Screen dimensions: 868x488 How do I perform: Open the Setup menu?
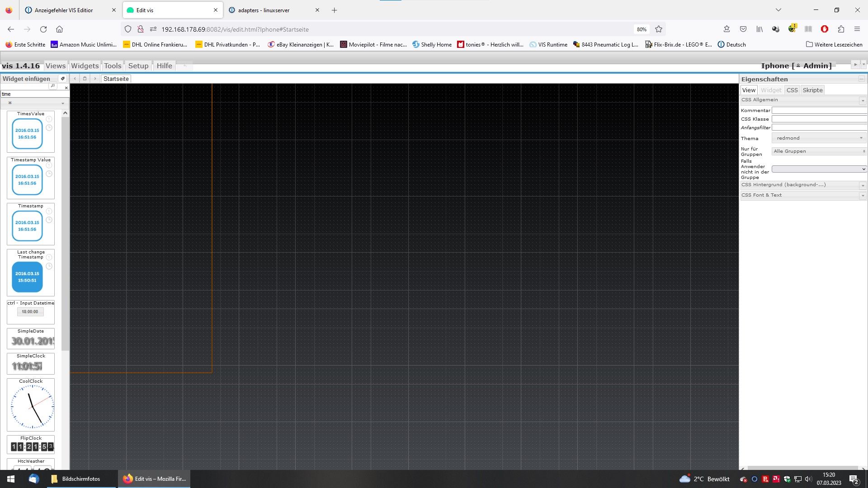click(x=138, y=66)
